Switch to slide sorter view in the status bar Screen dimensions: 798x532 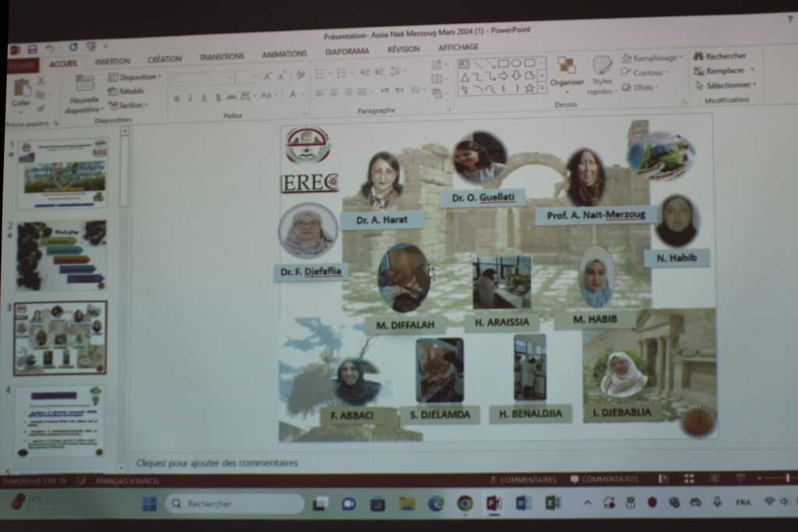[689, 478]
